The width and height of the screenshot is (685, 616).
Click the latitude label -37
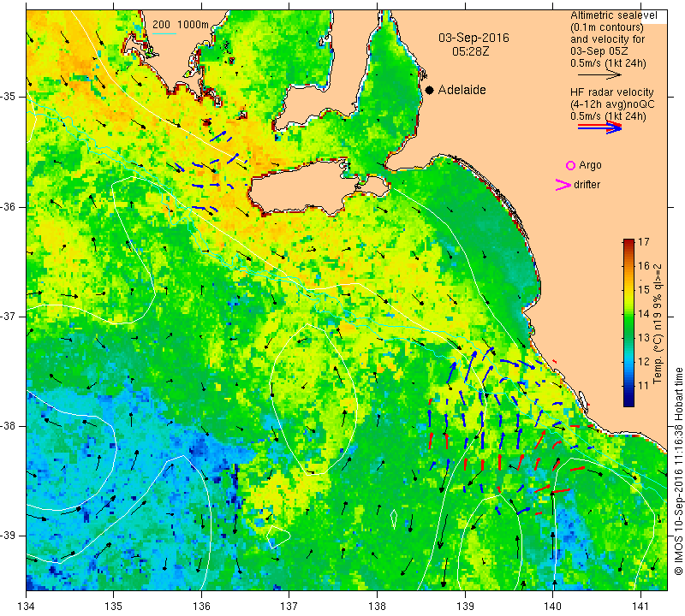pyautogui.click(x=9, y=316)
